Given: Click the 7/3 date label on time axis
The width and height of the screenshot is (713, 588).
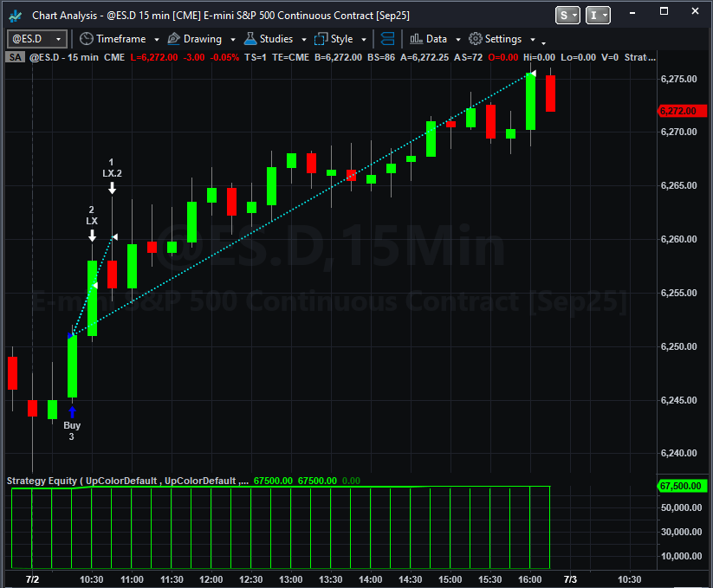Looking at the screenshot, I should [570, 579].
